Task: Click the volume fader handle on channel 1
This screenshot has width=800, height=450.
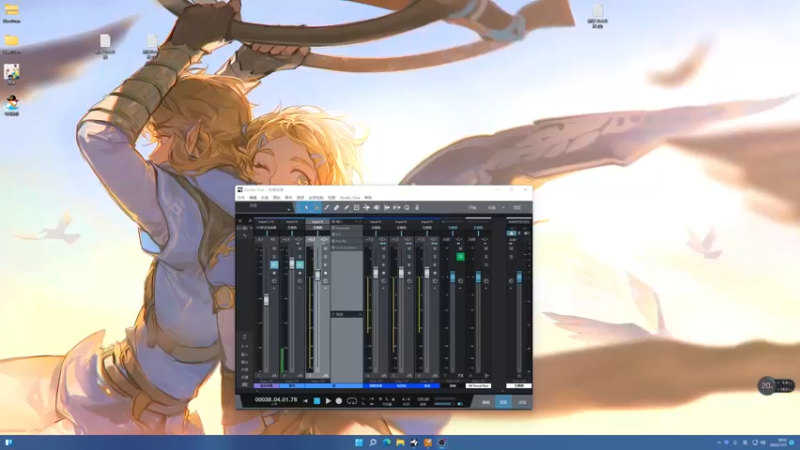Action: coord(266,300)
